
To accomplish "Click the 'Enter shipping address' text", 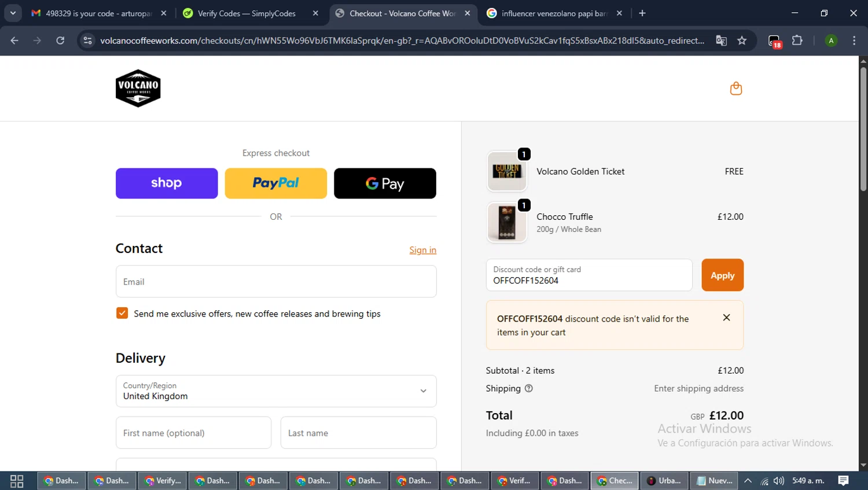I will pyautogui.click(x=698, y=388).
